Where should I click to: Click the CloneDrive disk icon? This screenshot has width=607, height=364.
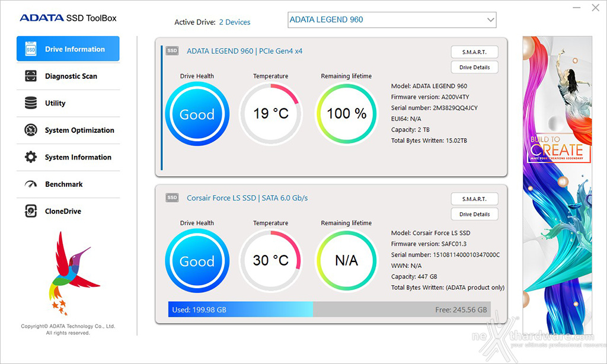pos(31,211)
